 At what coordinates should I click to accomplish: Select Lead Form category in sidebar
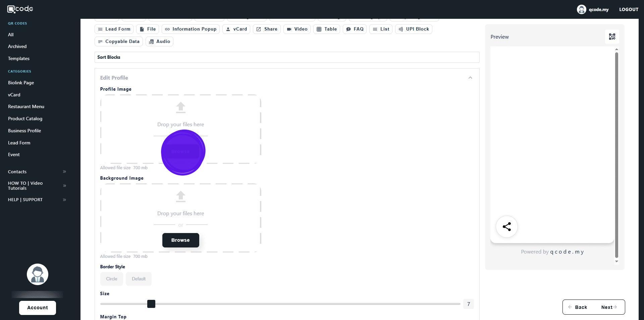tap(19, 143)
